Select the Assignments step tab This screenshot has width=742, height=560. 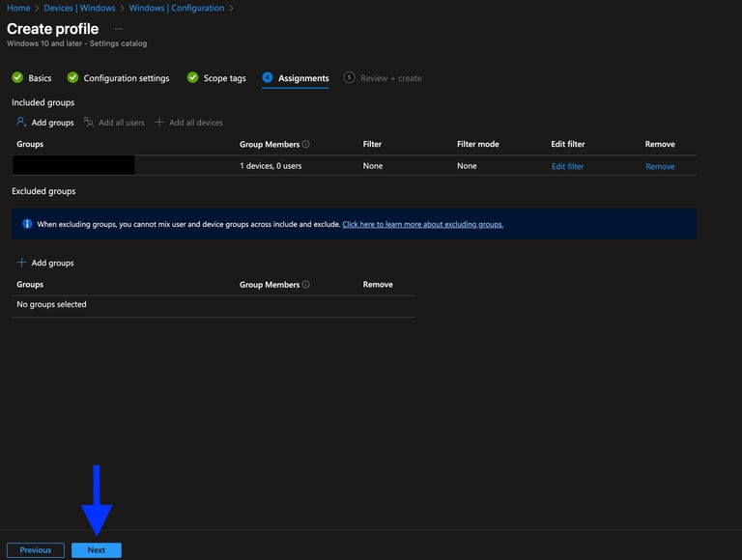[303, 78]
